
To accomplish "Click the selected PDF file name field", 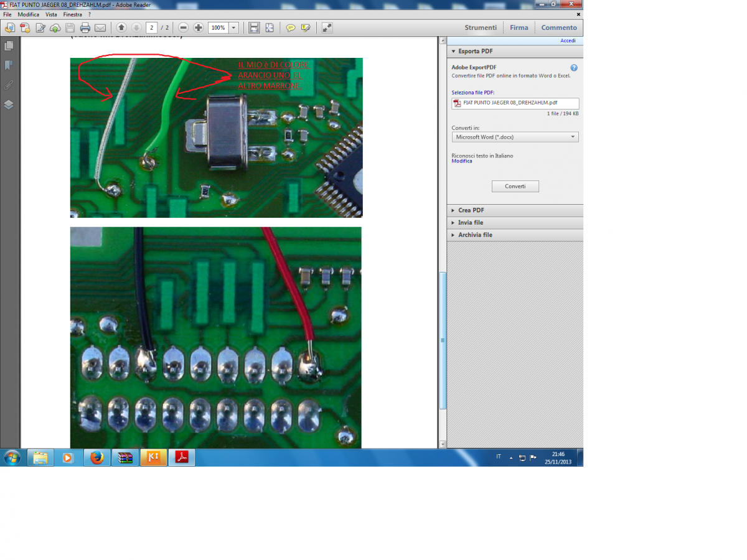I will click(515, 103).
